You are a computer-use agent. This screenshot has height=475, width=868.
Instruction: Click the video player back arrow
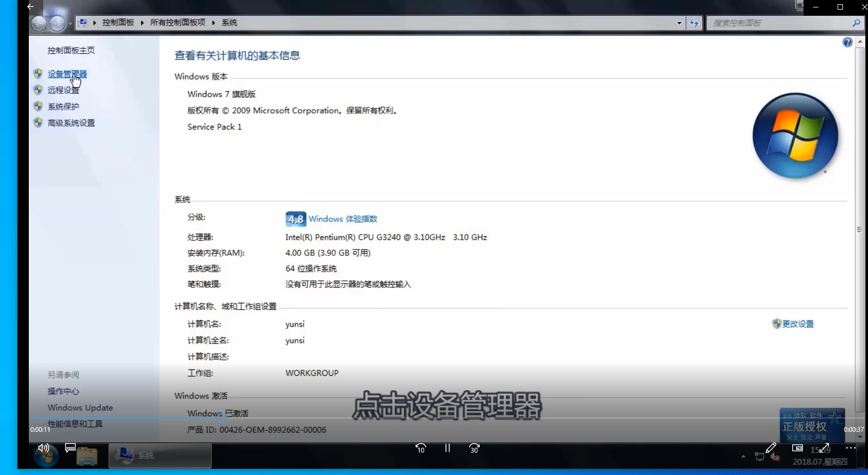click(x=30, y=6)
